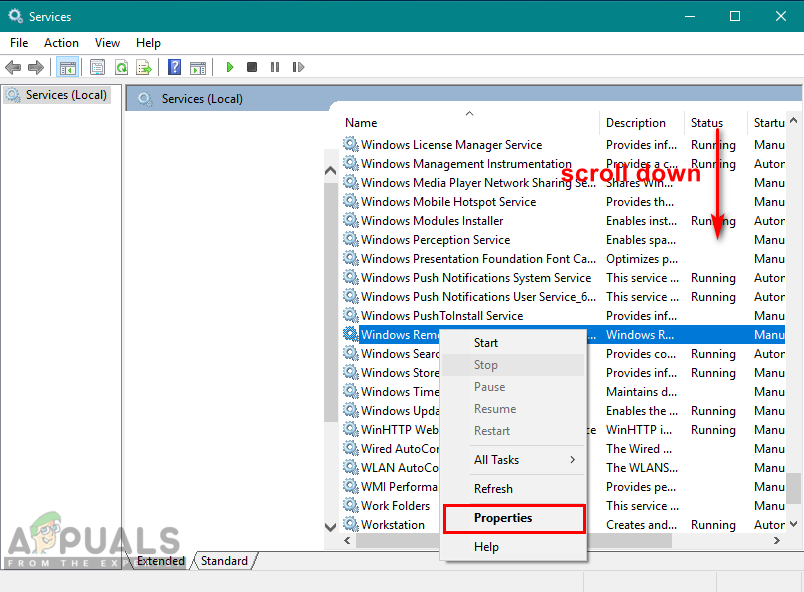This screenshot has width=804, height=592.
Task: Click gear icon of Windows Perception Service
Action: (x=351, y=239)
